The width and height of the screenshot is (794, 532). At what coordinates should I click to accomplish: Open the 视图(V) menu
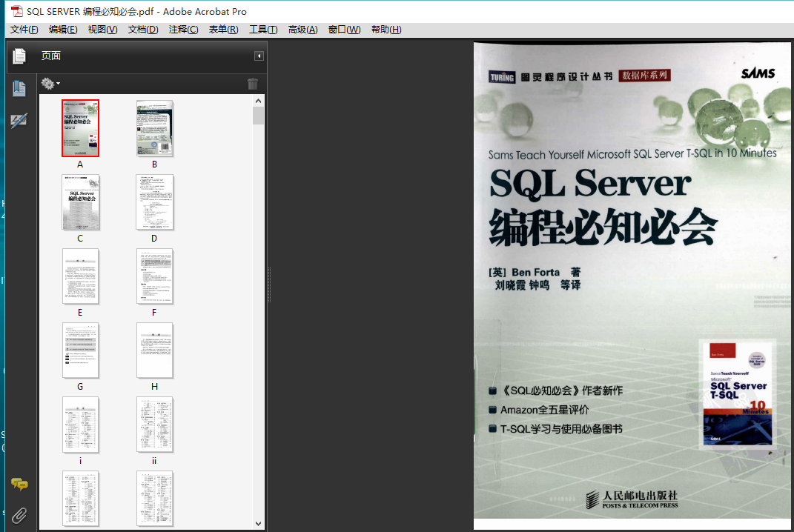pyautogui.click(x=103, y=30)
